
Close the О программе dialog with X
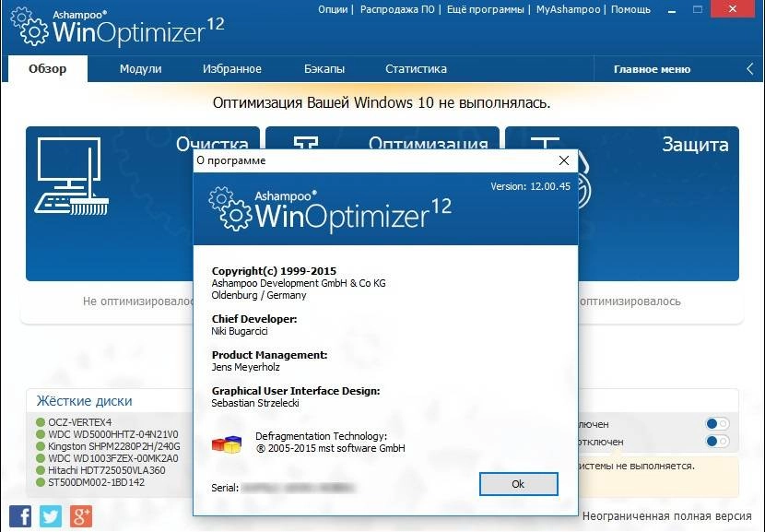[x=564, y=160]
